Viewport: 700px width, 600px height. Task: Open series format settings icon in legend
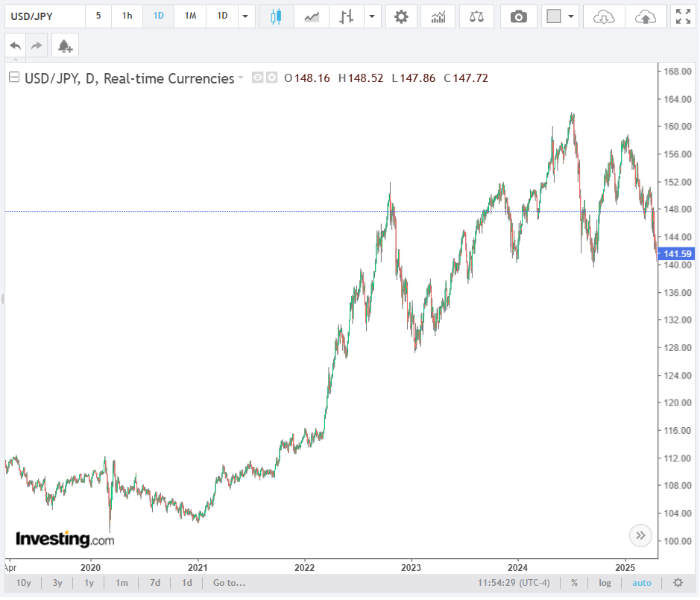pyautogui.click(x=272, y=78)
